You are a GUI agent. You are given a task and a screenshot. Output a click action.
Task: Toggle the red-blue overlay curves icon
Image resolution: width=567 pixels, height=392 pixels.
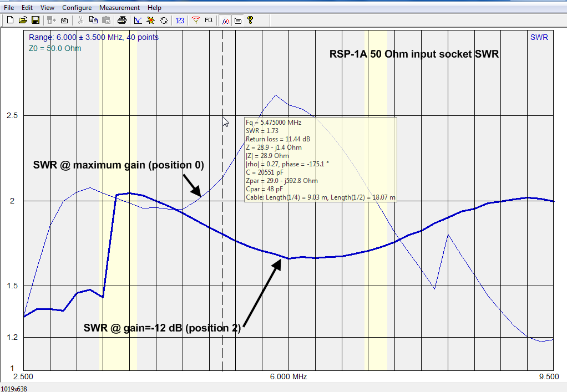[x=225, y=21]
